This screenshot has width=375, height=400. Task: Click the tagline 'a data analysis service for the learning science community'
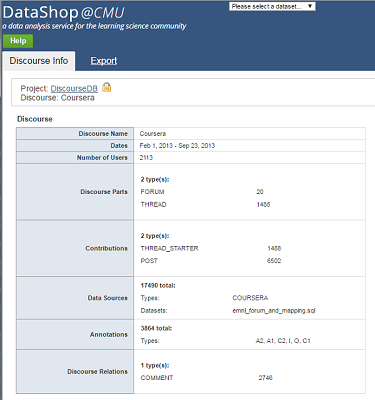94,26
